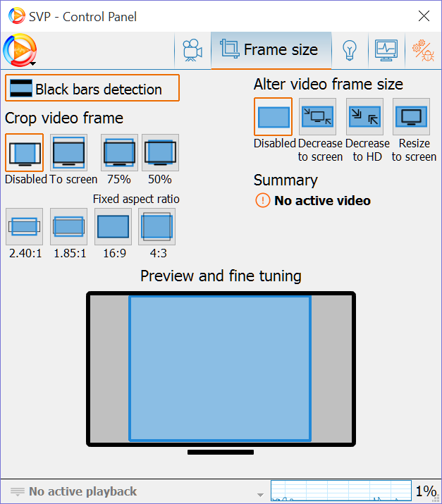Image resolution: width=442 pixels, height=504 pixels.
Task: Expand the No active playback dropdown
Action: click(261, 493)
